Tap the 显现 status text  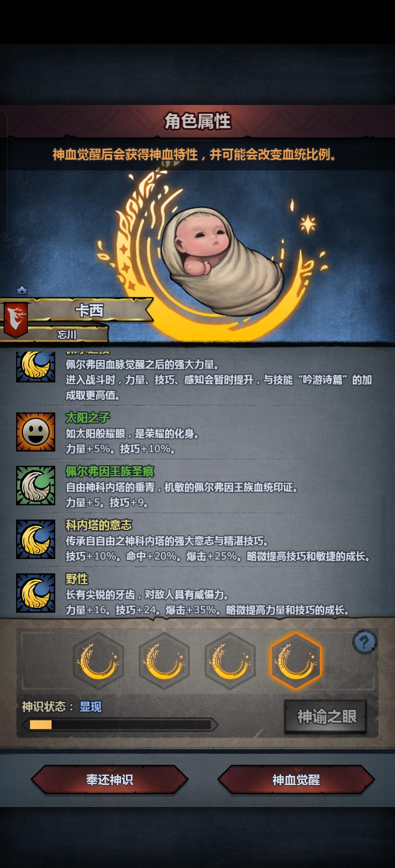click(x=90, y=706)
